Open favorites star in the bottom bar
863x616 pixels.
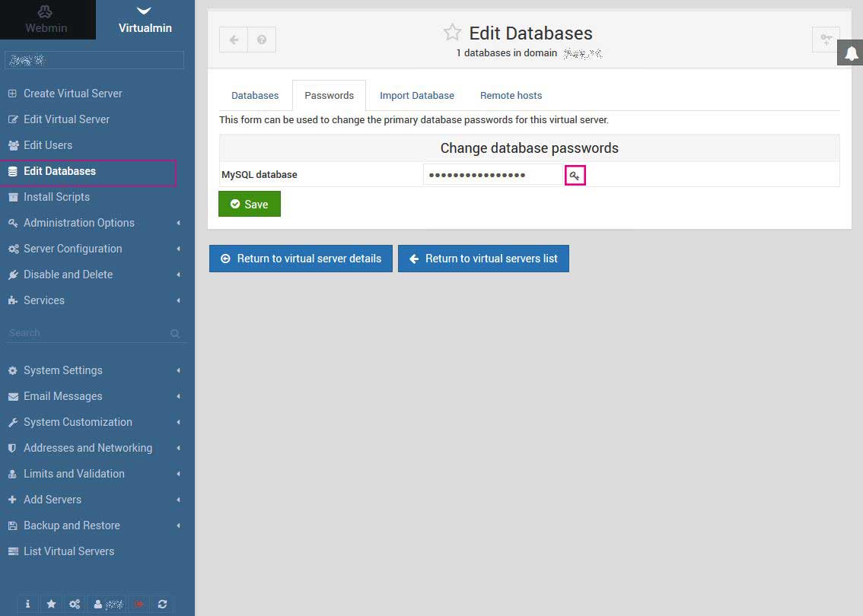[x=51, y=604]
